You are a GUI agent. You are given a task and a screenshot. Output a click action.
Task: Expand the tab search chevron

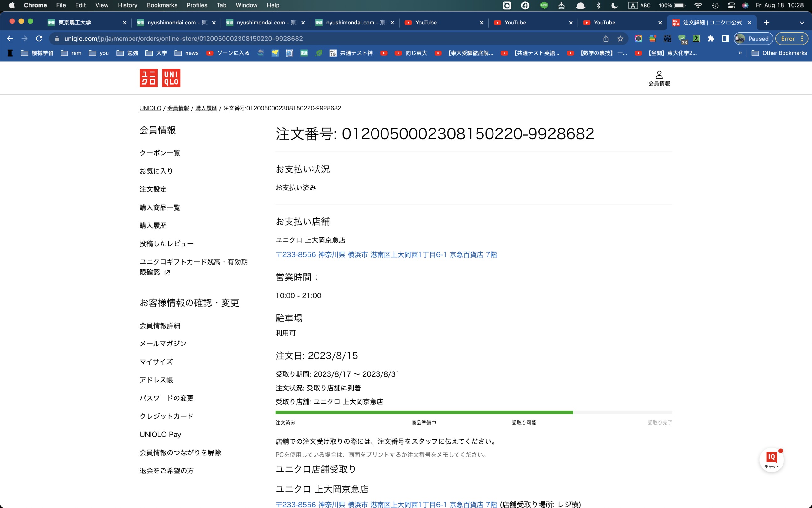coord(802,23)
